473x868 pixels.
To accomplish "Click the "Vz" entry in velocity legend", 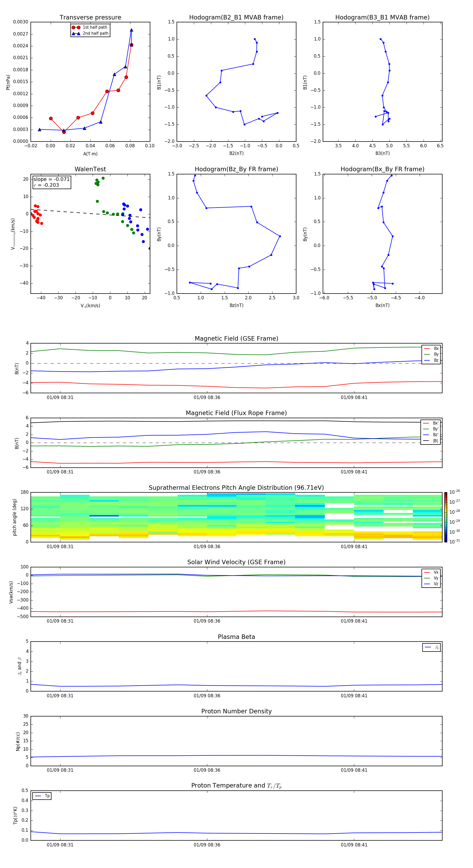I will click(431, 584).
